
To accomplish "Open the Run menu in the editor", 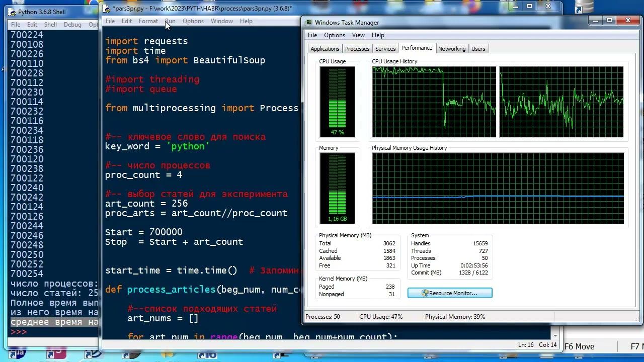I will click(170, 21).
